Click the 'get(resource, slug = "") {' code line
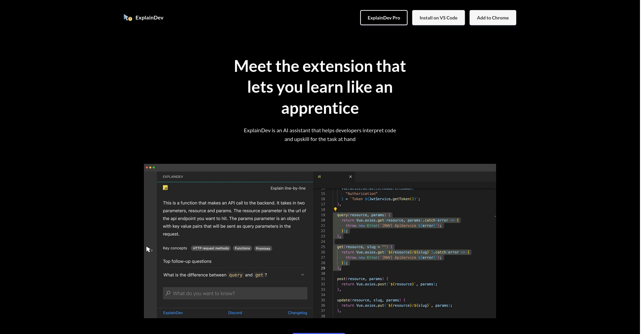Viewport: 644px width, 334px height. pos(365,247)
